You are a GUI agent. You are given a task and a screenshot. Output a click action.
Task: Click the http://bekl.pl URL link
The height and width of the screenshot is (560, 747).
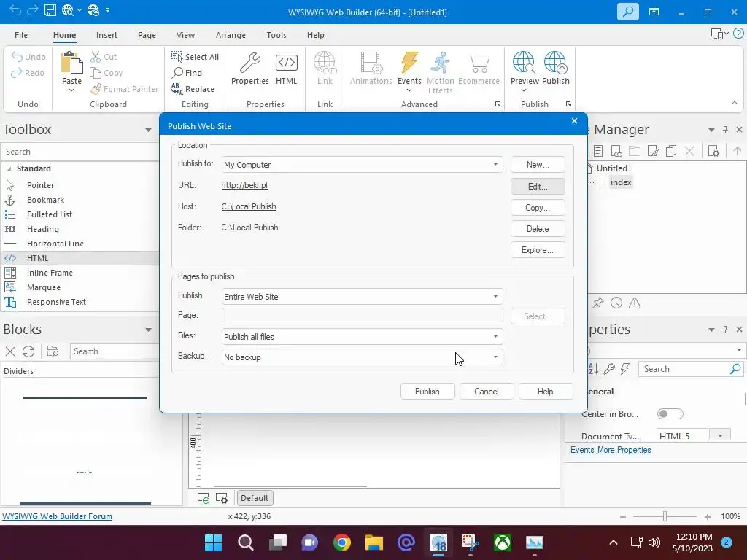click(x=244, y=185)
